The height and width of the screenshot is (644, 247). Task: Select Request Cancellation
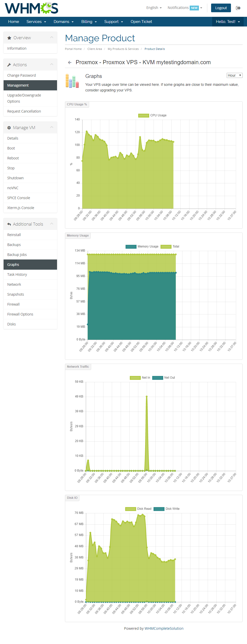(30, 111)
